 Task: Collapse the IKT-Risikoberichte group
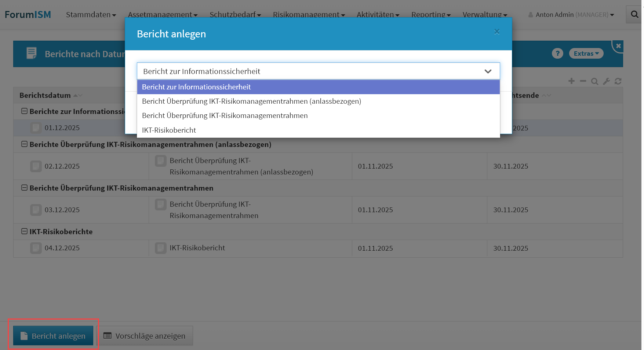click(25, 231)
